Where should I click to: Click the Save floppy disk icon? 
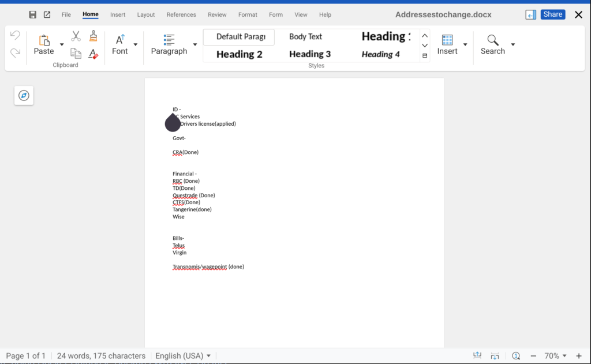click(x=33, y=14)
